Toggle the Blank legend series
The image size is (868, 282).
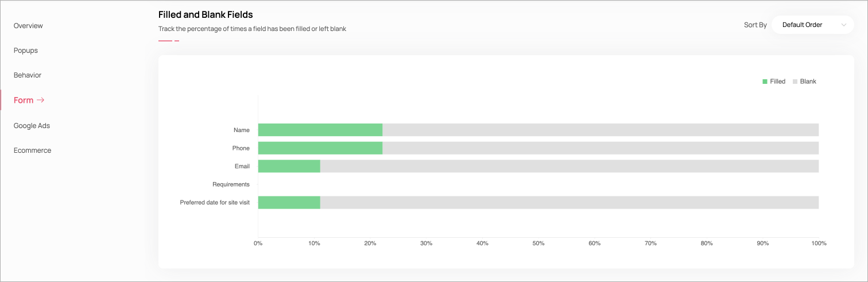coord(808,82)
